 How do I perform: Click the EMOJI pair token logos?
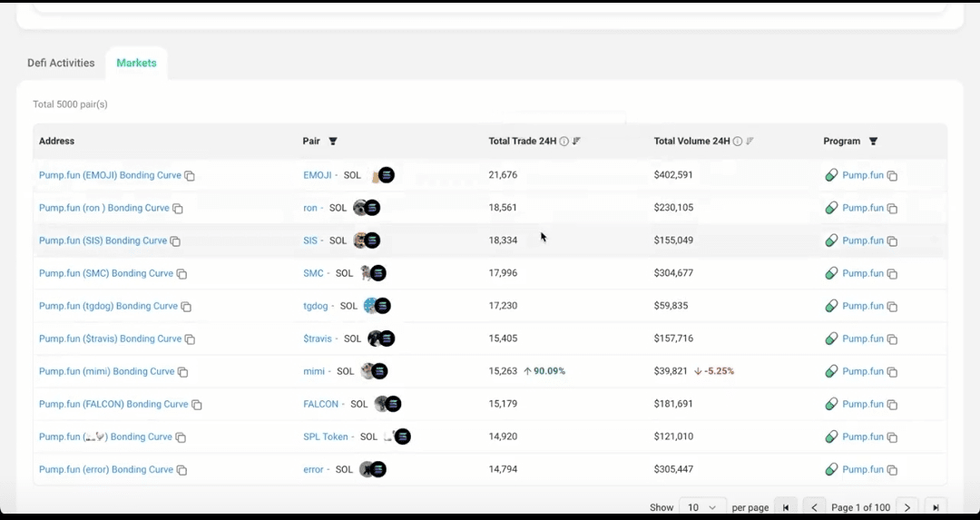pos(383,175)
